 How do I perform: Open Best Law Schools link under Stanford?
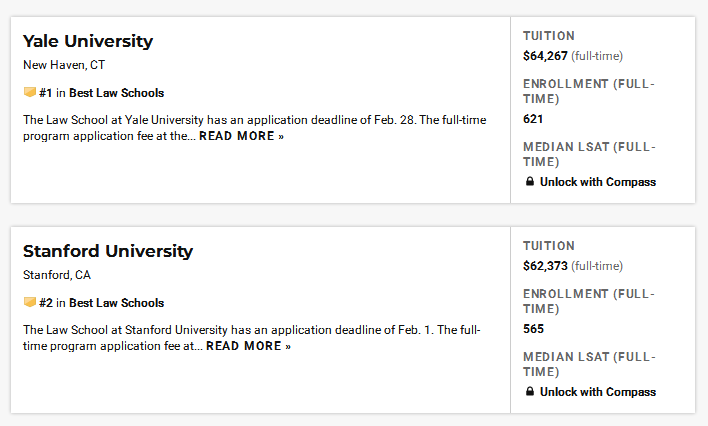pyautogui.click(x=116, y=303)
